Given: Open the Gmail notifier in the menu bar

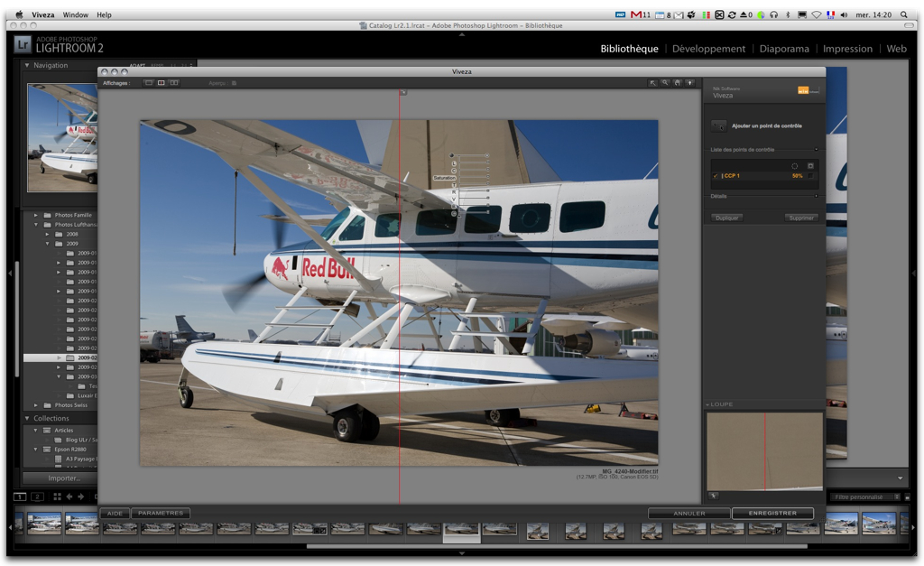Looking at the screenshot, I should click(x=641, y=14).
